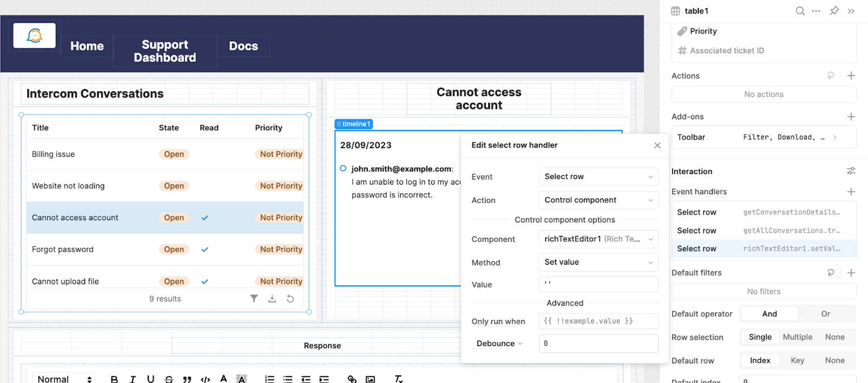The width and height of the screenshot is (868, 383).
Task: Set Row selection to Single
Action: (x=760, y=337)
